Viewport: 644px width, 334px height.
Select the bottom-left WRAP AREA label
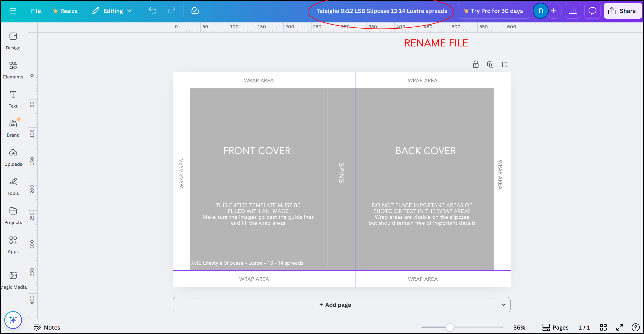254,279
